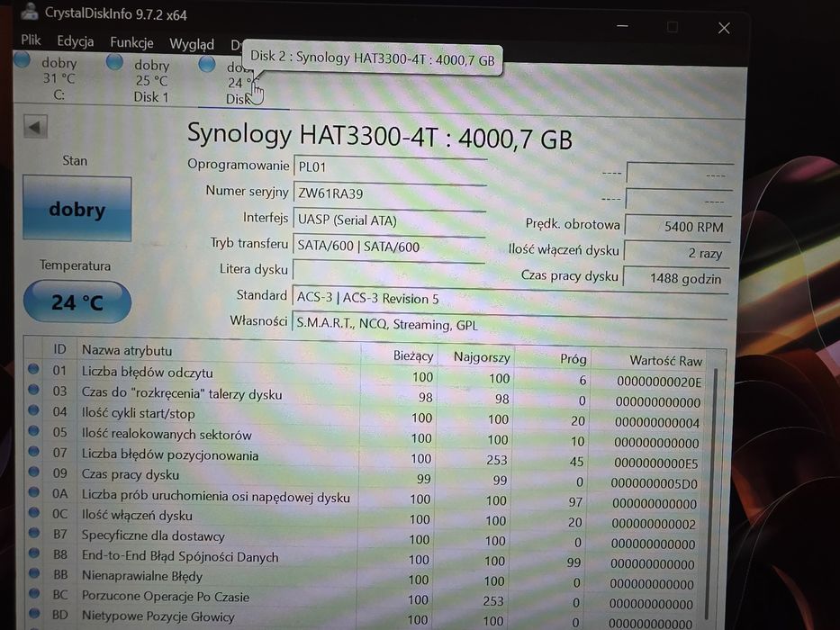The image size is (840, 630).
Task: Click status dot of attribute 04
Action: pos(33,409)
